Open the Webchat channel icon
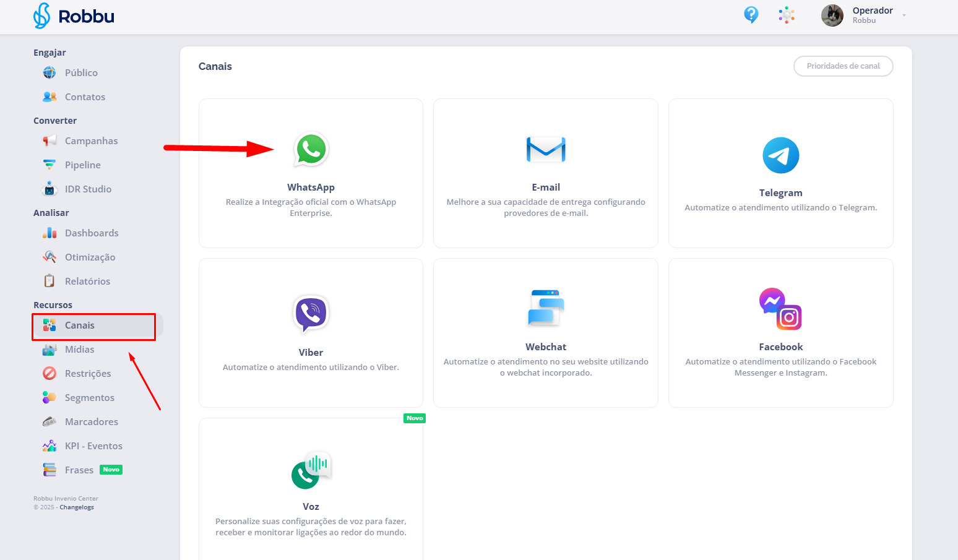The width and height of the screenshot is (958, 560). pos(545,308)
